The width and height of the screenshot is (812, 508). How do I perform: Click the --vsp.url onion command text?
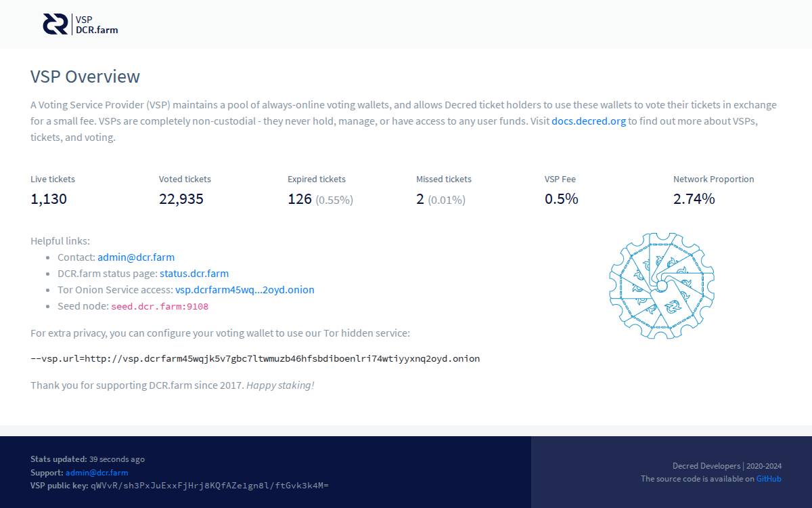point(255,358)
